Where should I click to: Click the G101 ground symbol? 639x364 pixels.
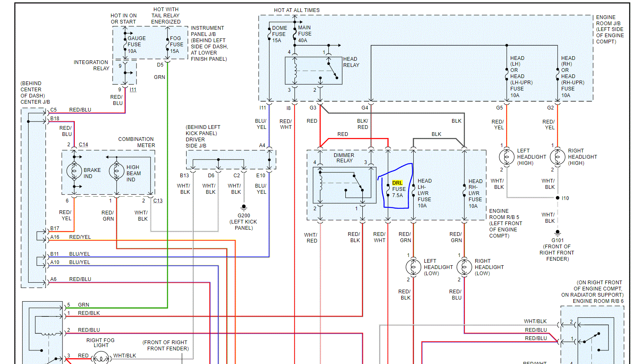pos(558,232)
